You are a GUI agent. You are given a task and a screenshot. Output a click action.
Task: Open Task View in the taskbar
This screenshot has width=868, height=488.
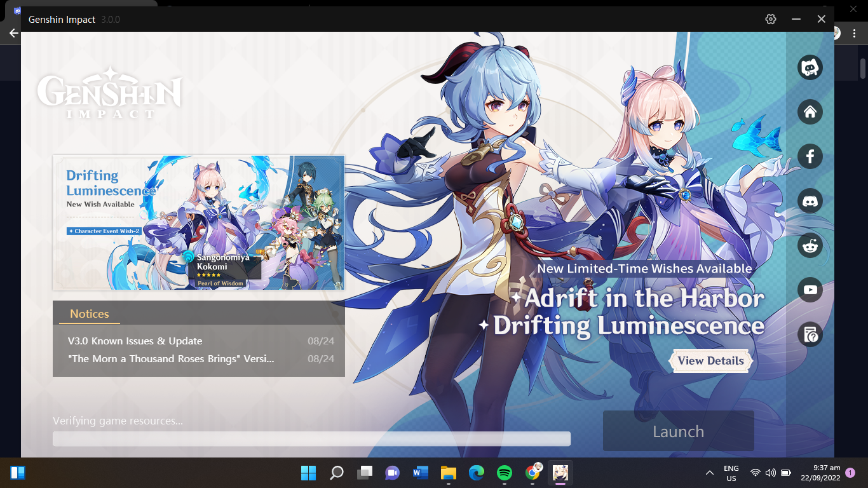pos(365,473)
